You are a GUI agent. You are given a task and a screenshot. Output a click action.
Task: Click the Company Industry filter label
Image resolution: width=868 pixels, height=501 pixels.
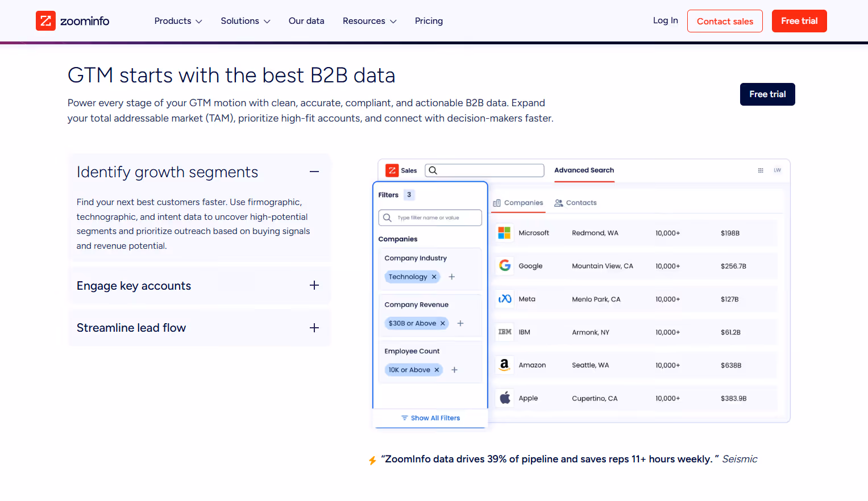click(x=416, y=258)
